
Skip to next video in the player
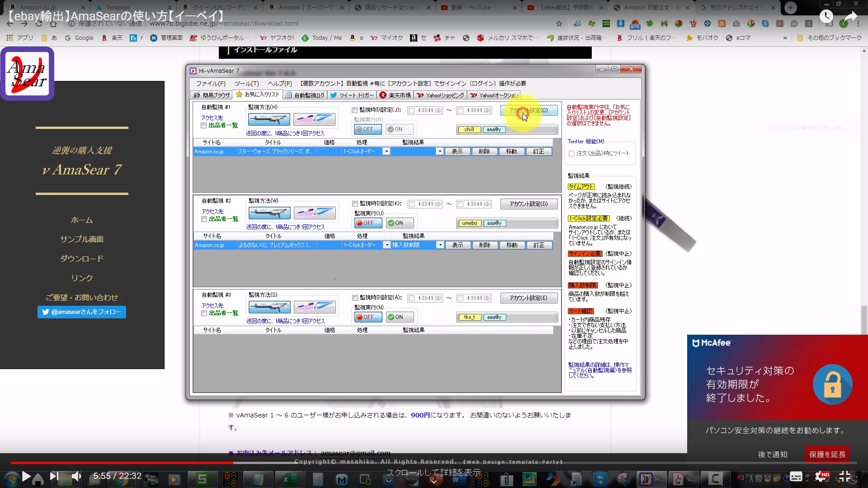53,476
